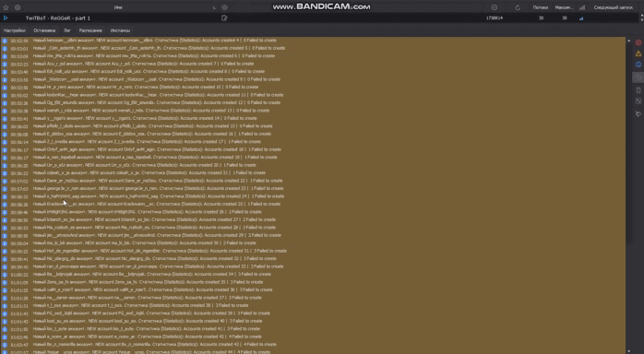The width and height of the screenshot is (644, 354).
Task: Click the priority bars column header icon
Action: tap(582, 7)
